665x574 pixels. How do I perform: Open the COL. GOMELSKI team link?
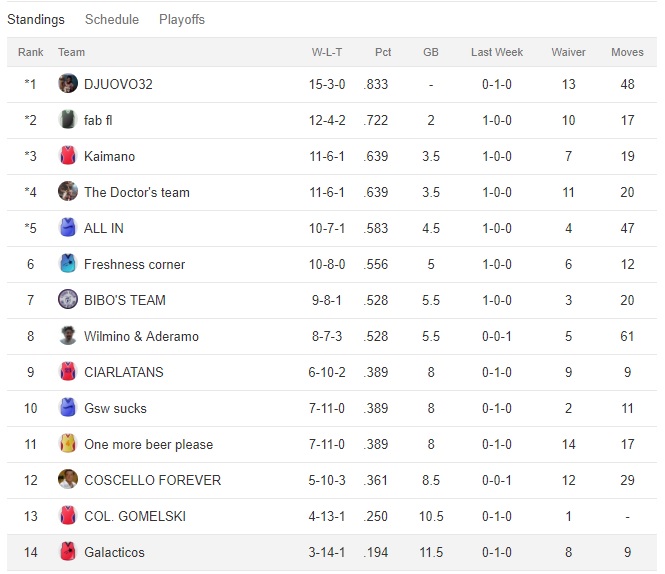(x=135, y=516)
